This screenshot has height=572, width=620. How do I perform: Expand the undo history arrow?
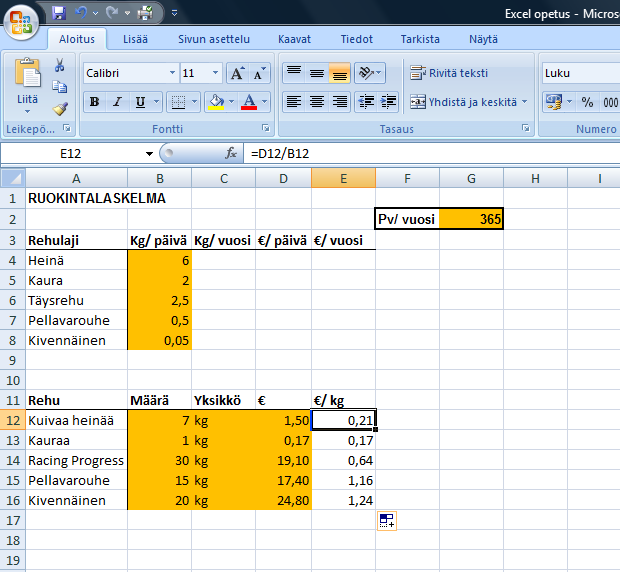(x=95, y=13)
